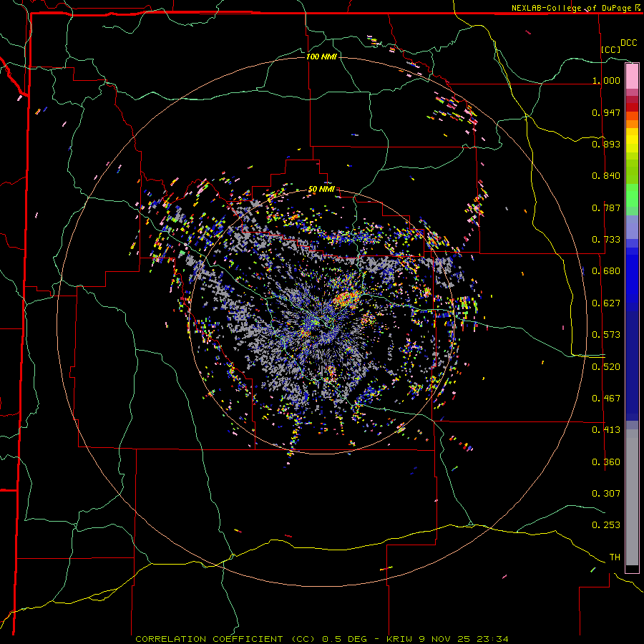The height and width of the screenshot is (644, 644).
Task: Click the gray lower segment of the color bar
Action: coord(632,497)
